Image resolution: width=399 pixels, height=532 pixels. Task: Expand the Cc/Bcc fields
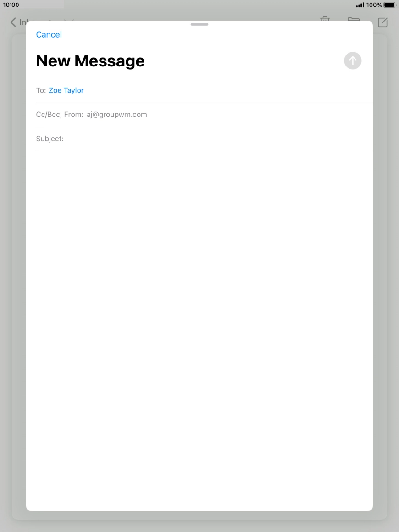[50, 114]
